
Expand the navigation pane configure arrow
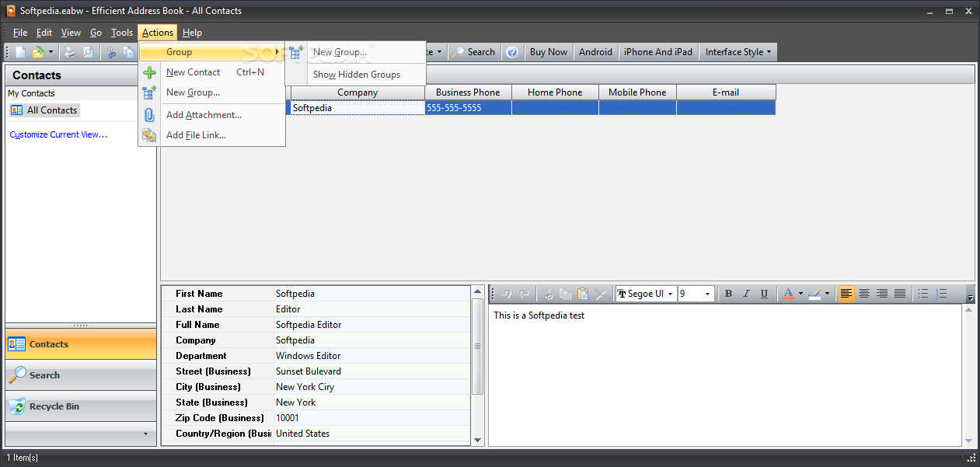pyautogui.click(x=145, y=434)
